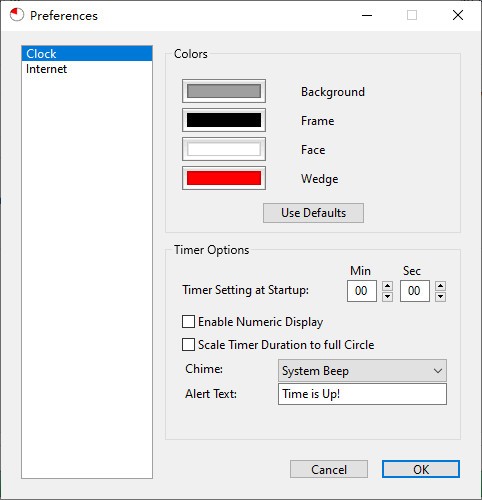Confirm settings with the OK button
Screen dimensions: 482x500
pos(421,469)
